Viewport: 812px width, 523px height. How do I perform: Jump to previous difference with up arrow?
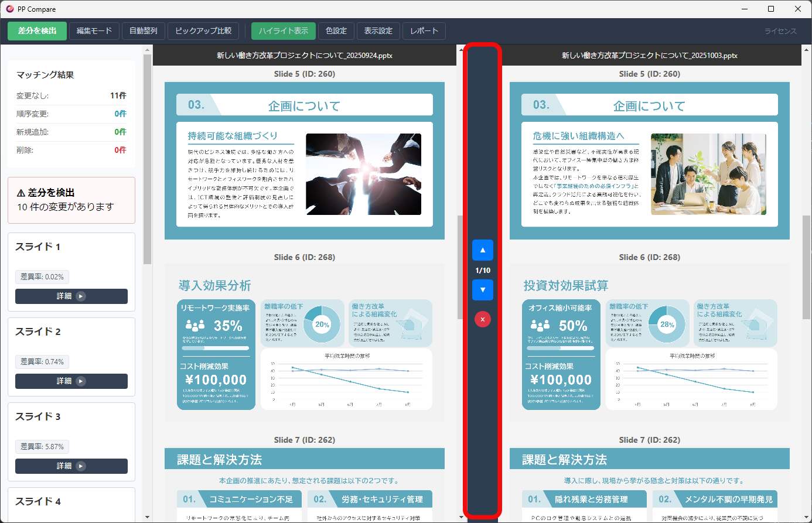point(483,250)
